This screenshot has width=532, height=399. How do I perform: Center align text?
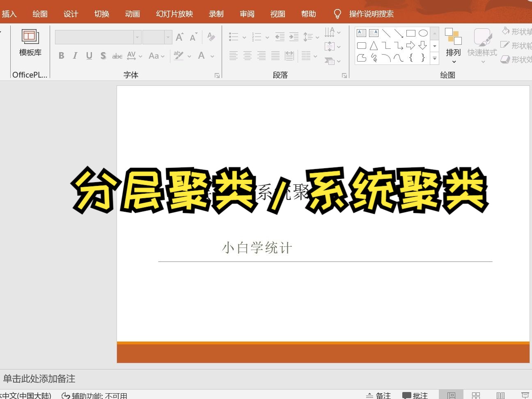(248, 55)
